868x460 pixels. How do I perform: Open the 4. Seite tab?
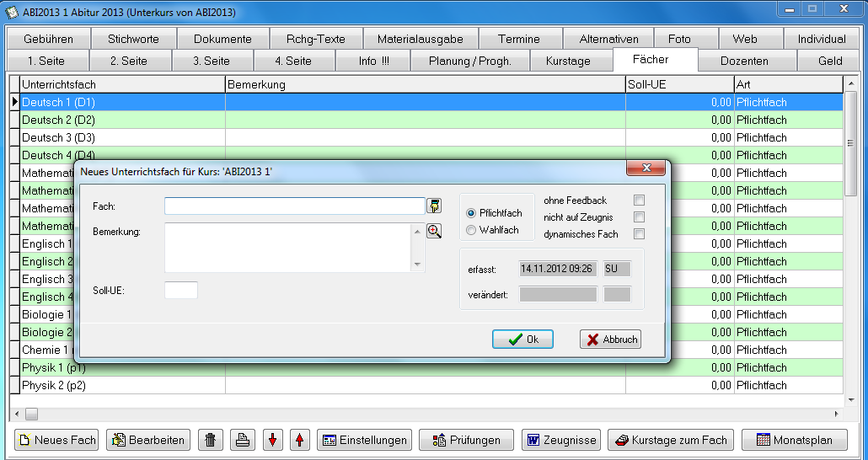(293, 61)
